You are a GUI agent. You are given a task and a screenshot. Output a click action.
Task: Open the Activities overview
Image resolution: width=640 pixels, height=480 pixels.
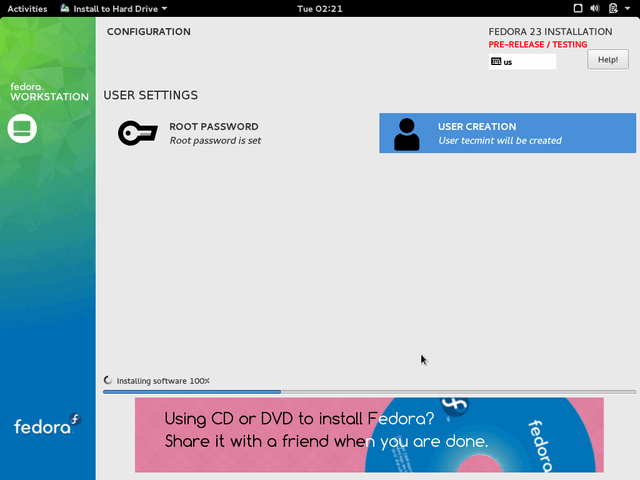(x=27, y=9)
